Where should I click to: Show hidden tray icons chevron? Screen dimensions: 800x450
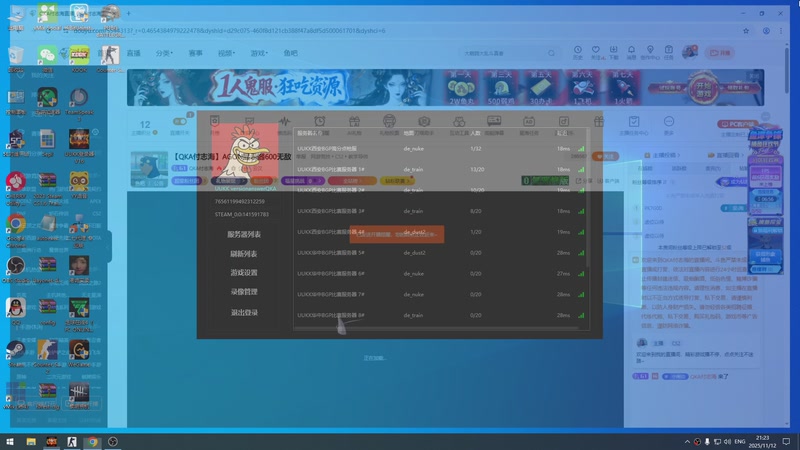687,442
